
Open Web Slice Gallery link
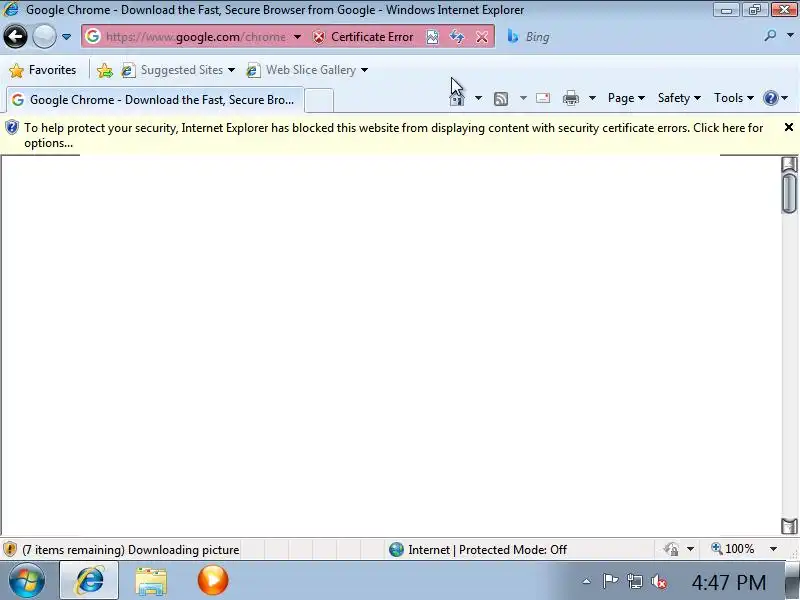click(x=301, y=70)
